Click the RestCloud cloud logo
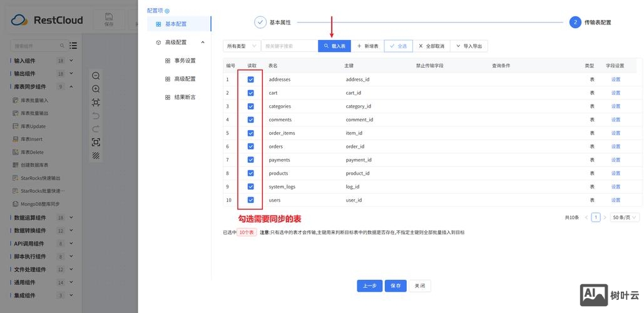The image size is (644, 313). click(19, 19)
